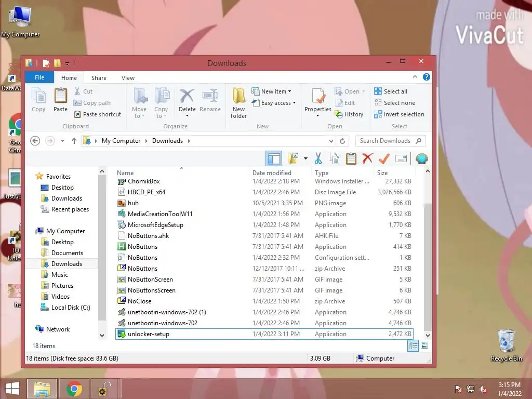Expand the New item dropdown
The height and width of the screenshot is (399, 532).
click(x=271, y=91)
